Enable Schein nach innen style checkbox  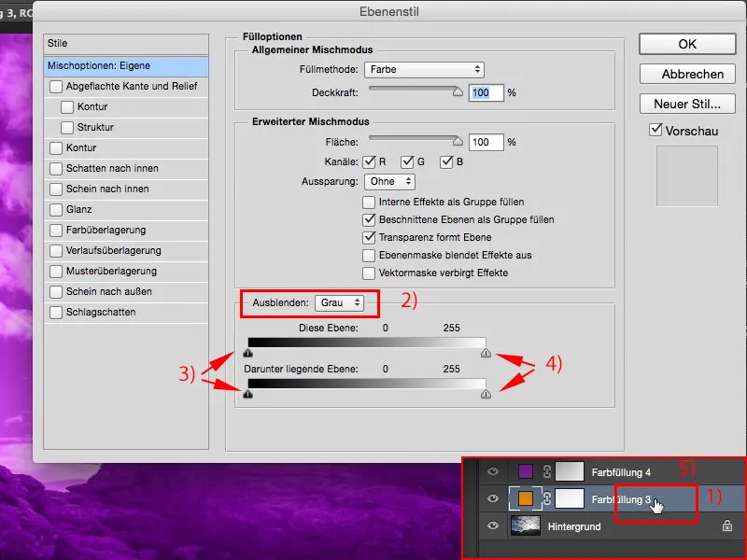pyautogui.click(x=56, y=189)
